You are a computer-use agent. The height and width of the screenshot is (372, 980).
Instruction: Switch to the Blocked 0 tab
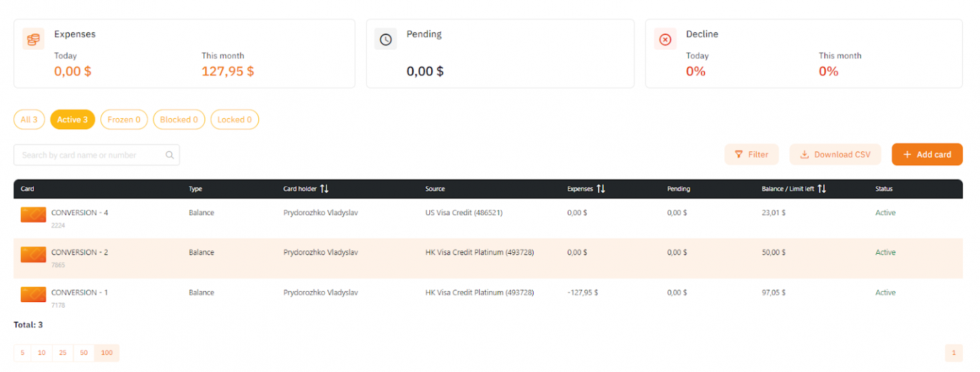point(179,120)
